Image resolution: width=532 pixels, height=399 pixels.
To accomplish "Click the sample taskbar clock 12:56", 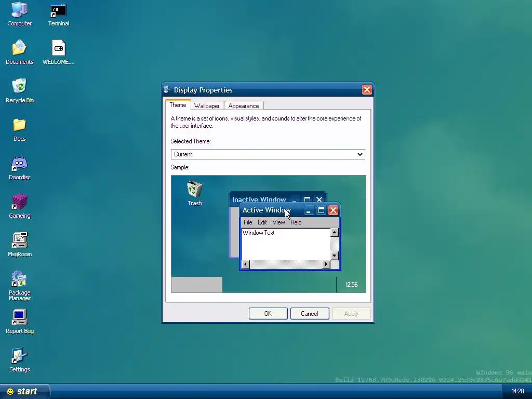I will [x=351, y=285].
